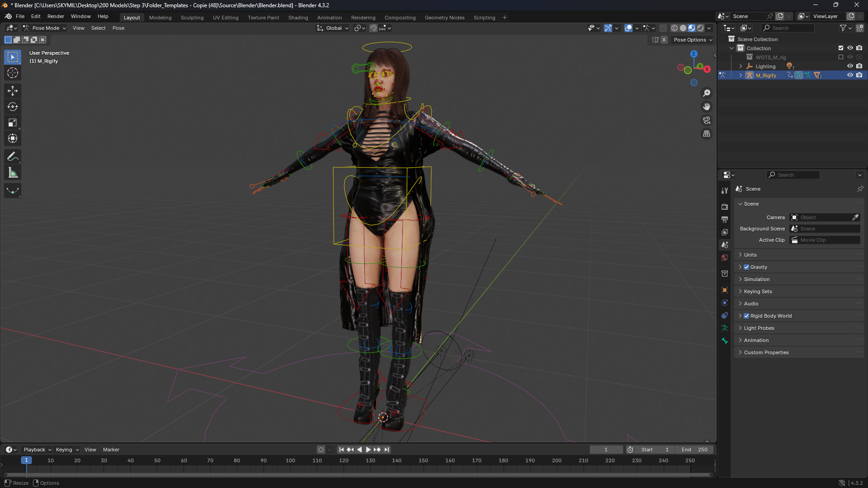
Task: Disable M_Rigify in renders
Action: pos(859,75)
